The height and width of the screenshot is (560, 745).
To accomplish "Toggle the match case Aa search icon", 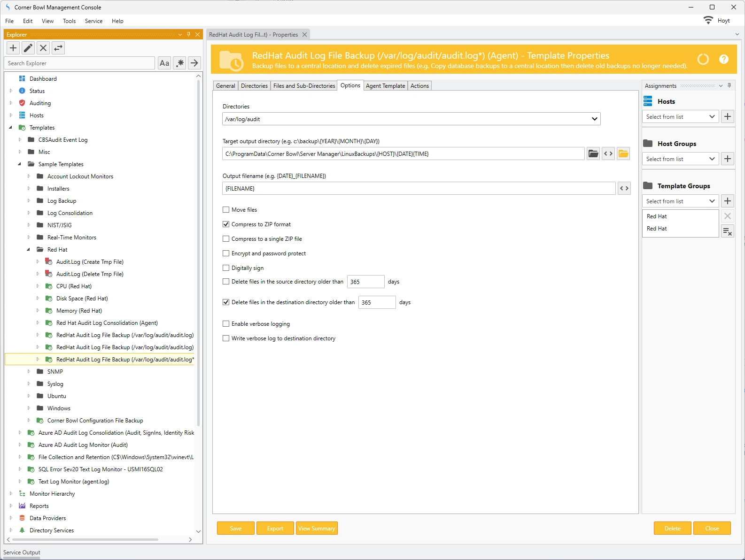I will [164, 63].
